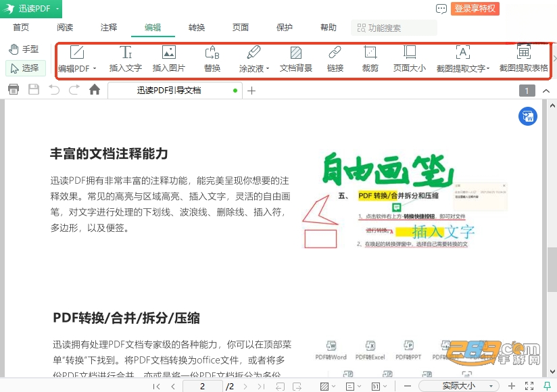Click the previous view icon
The image size is (557, 392).
pos(281,387)
